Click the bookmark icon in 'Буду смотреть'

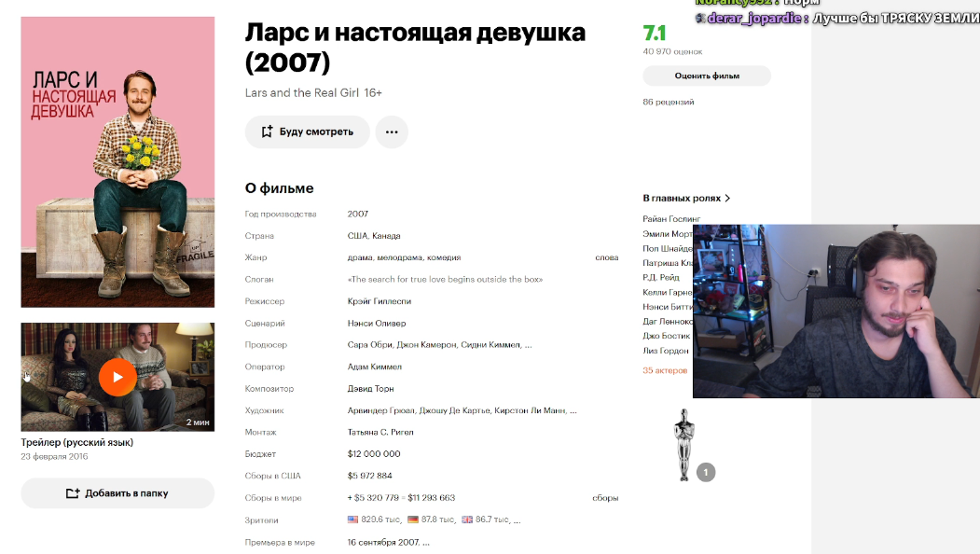click(267, 132)
